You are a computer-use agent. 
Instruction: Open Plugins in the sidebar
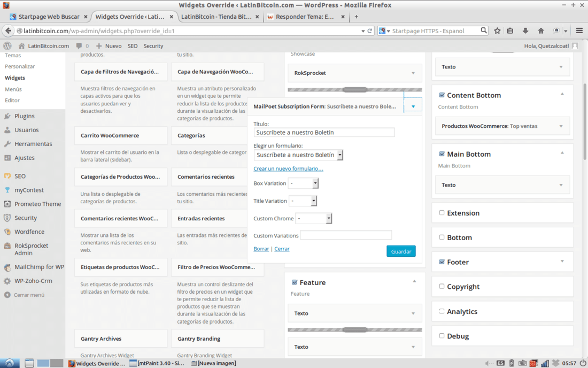click(x=25, y=116)
